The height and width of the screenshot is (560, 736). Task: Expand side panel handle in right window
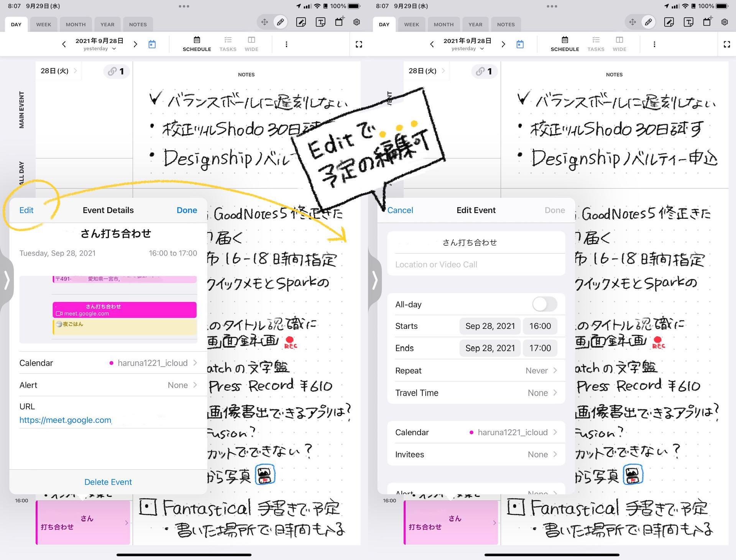click(x=375, y=280)
